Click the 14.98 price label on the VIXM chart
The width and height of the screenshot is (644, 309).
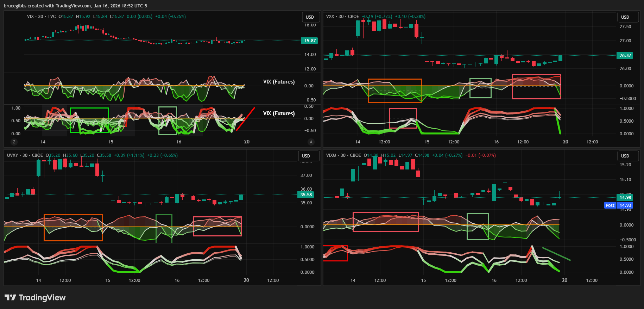(x=625, y=198)
